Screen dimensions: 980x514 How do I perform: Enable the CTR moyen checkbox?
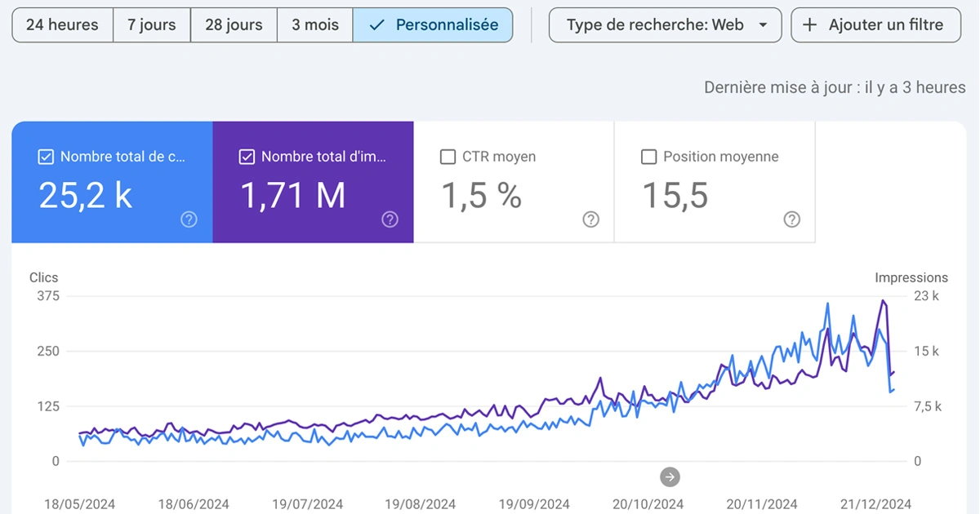point(448,157)
